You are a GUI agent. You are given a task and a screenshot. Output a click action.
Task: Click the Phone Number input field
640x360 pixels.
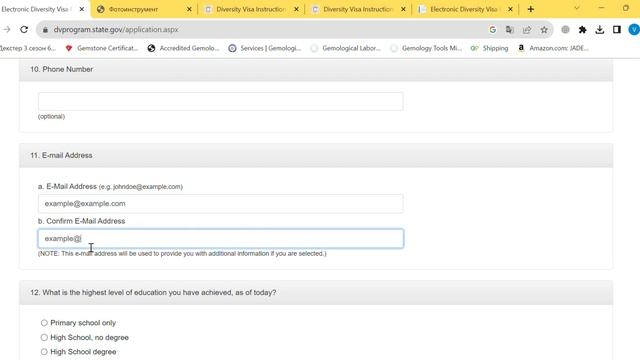pyautogui.click(x=220, y=101)
